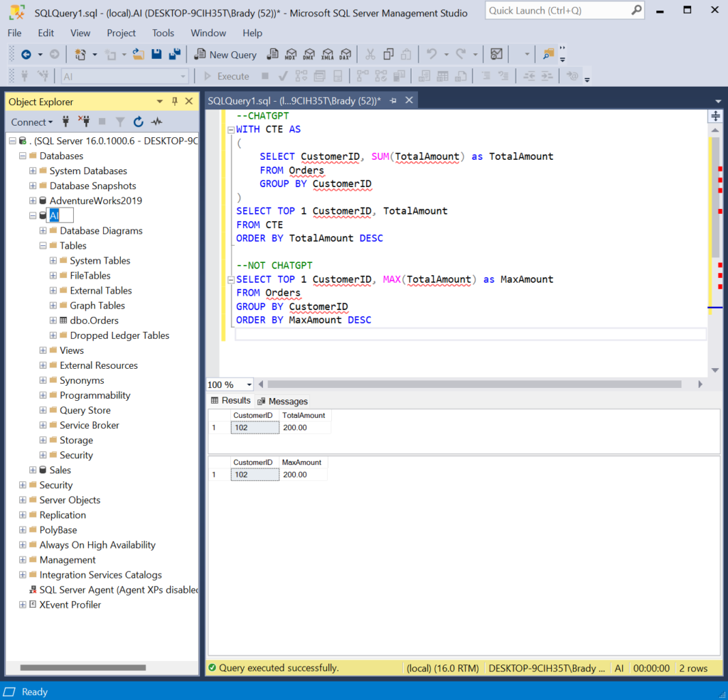Open an Analysis Services XMLA query
728x700 pixels.
[x=327, y=54]
